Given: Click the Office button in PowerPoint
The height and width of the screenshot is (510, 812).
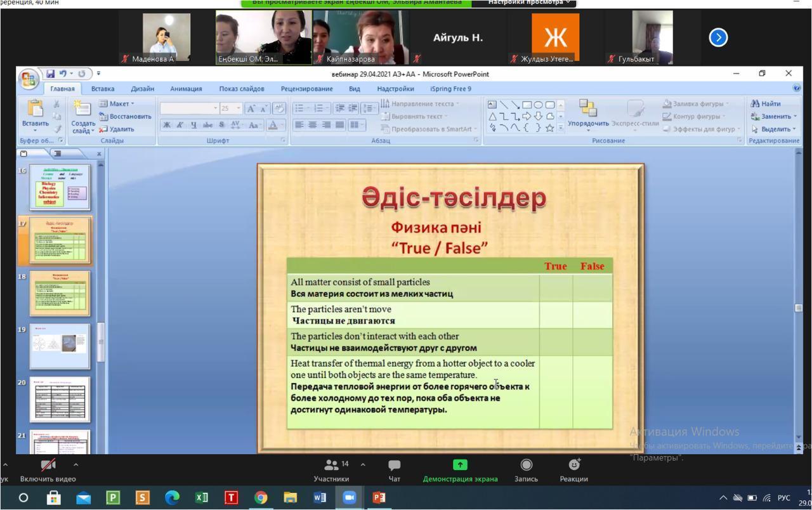Looking at the screenshot, I should (29, 79).
